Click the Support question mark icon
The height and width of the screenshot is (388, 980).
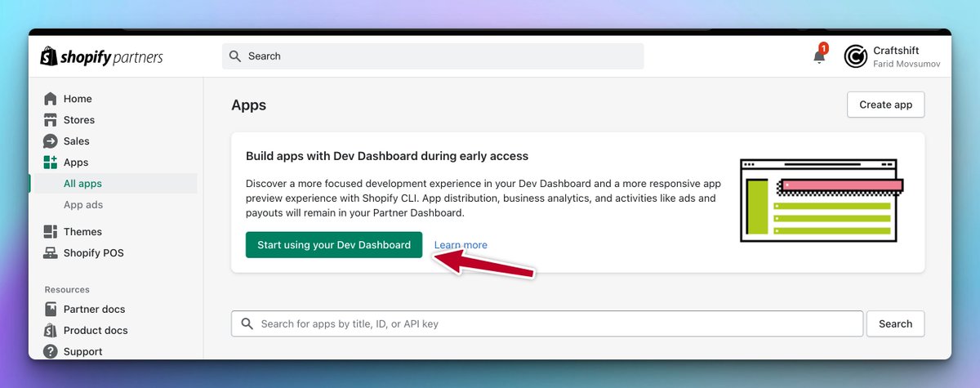(x=51, y=352)
